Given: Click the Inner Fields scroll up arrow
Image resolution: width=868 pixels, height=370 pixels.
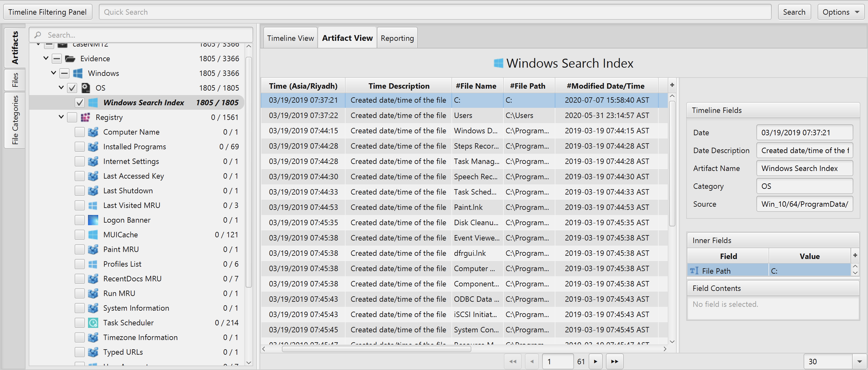Looking at the screenshot, I should 855,267.
